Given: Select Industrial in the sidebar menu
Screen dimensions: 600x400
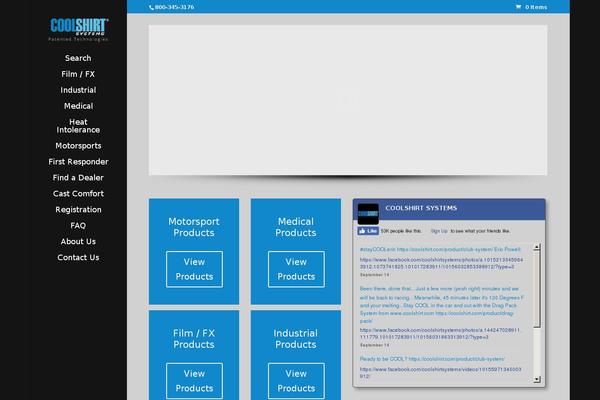Looking at the screenshot, I should point(78,90).
